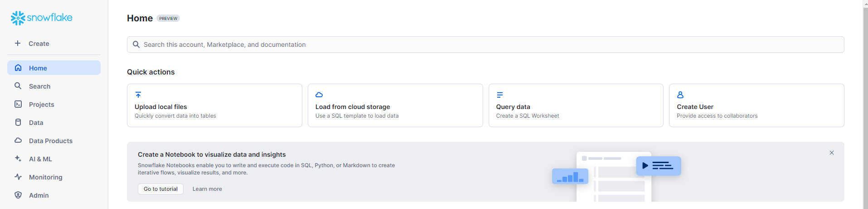Open the Upload local files card title
868x209 pixels.
pyautogui.click(x=161, y=107)
